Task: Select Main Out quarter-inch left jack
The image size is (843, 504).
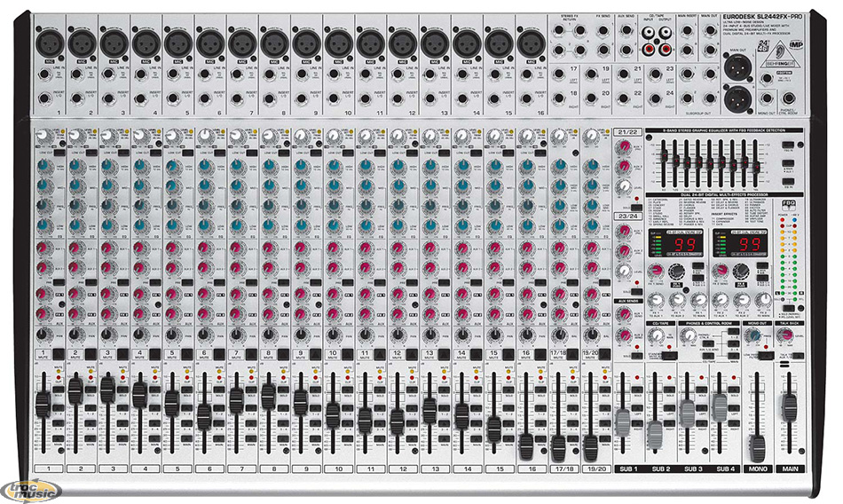Action: 710,31
